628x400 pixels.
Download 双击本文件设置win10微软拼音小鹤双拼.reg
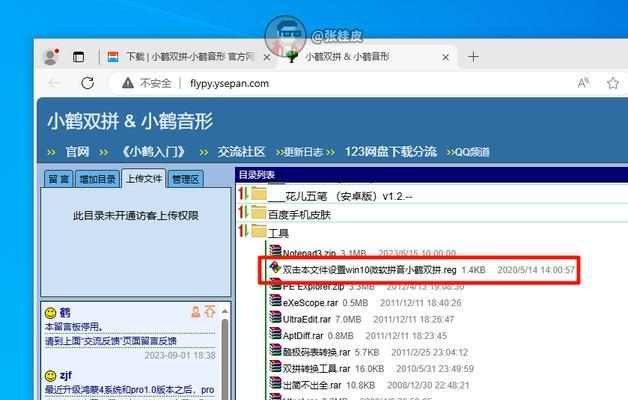[369, 270]
